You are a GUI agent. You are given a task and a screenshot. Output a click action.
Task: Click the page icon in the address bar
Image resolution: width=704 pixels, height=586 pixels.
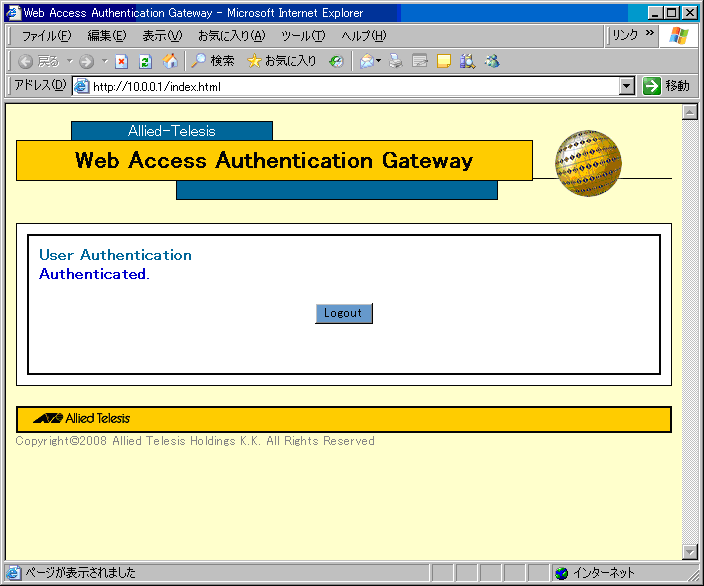click(81, 86)
